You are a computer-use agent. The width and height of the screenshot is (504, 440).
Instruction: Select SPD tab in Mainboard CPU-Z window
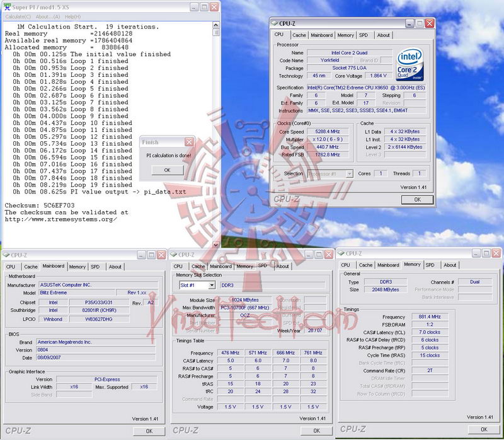(95, 267)
